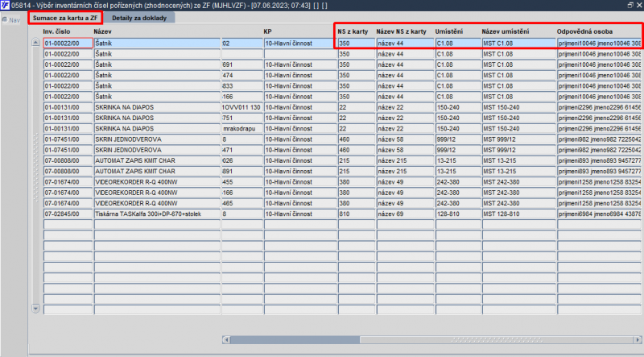Select NS z karty value 810
This screenshot has height=357, width=644.
[357, 214]
